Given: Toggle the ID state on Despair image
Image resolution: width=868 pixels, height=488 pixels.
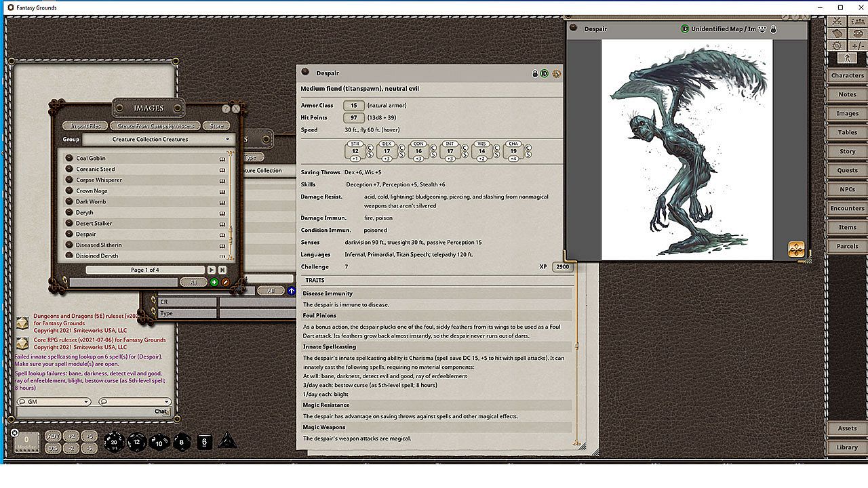Looking at the screenshot, I should point(684,29).
